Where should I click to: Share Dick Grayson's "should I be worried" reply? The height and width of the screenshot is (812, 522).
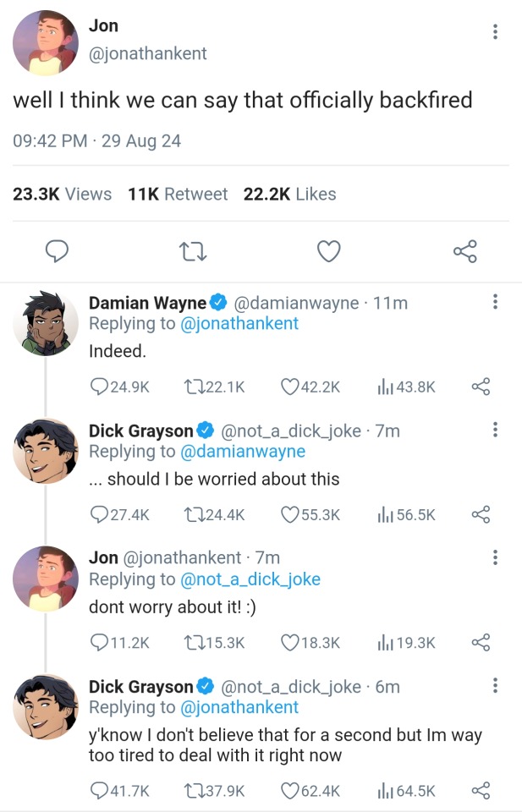[480, 514]
